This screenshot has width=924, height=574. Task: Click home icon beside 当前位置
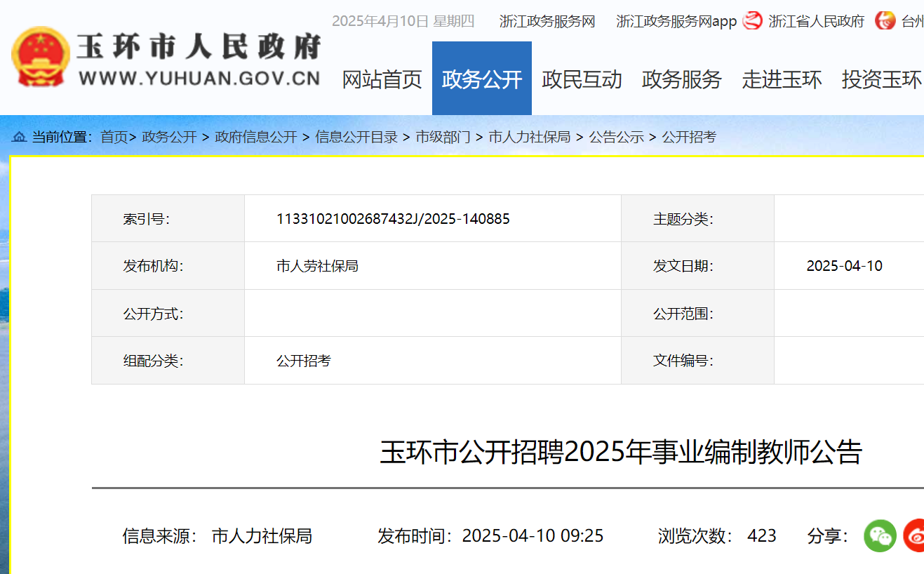click(19, 137)
